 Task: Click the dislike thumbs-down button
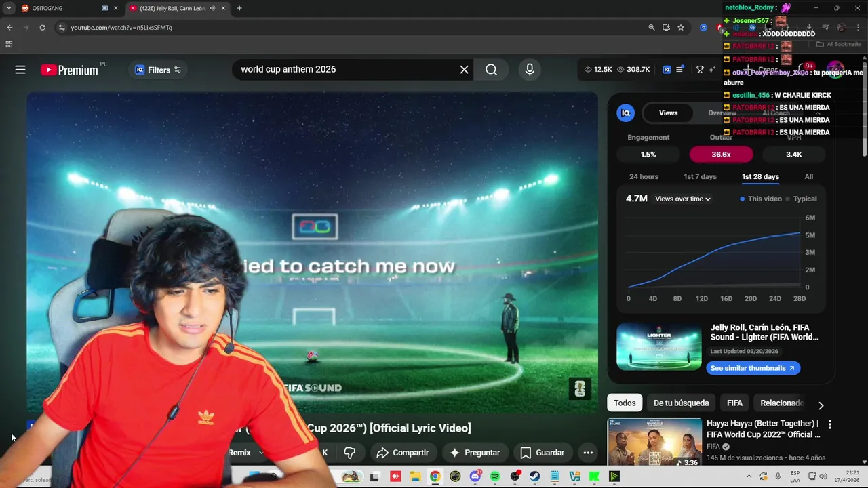pyautogui.click(x=349, y=453)
